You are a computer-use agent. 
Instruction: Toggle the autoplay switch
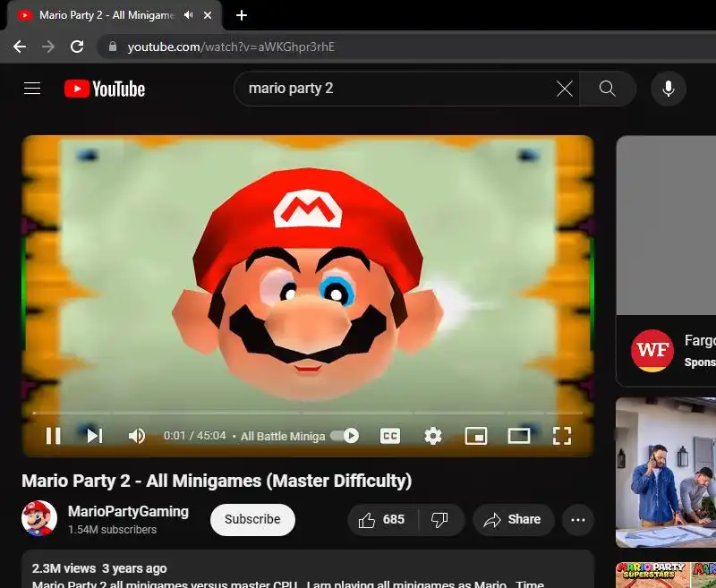click(x=345, y=436)
